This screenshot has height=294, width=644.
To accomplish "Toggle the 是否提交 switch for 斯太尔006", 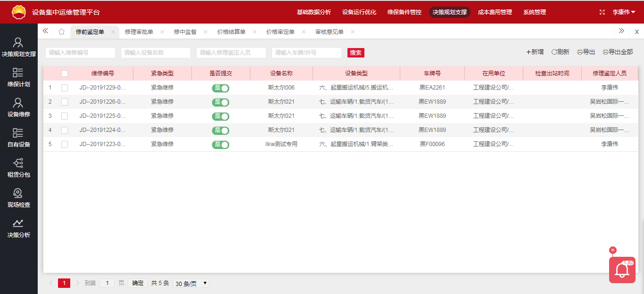I will click(x=221, y=88).
